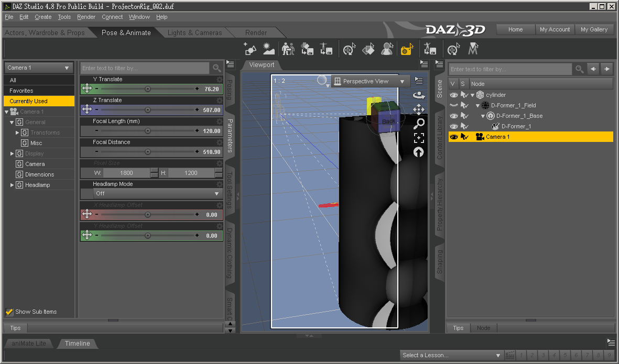The height and width of the screenshot is (364, 619).
Task: Click the Parameters filter text field
Action: coord(145,68)
